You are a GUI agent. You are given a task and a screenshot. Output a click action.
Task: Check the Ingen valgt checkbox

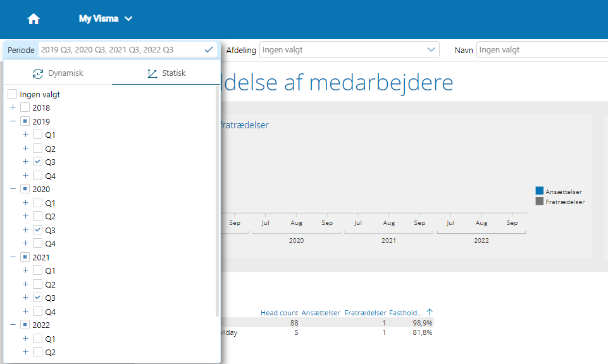(13, 94)
